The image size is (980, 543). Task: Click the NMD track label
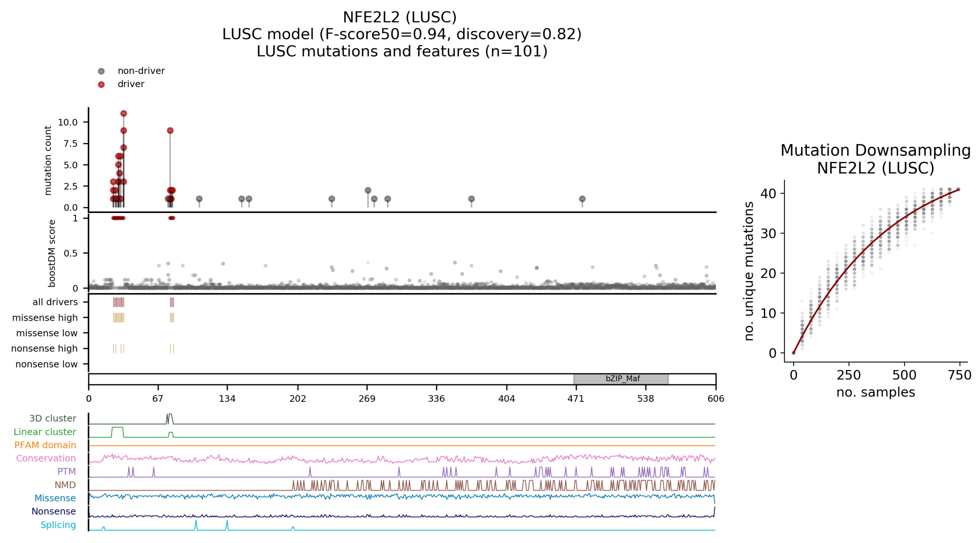tap(65, 485)
